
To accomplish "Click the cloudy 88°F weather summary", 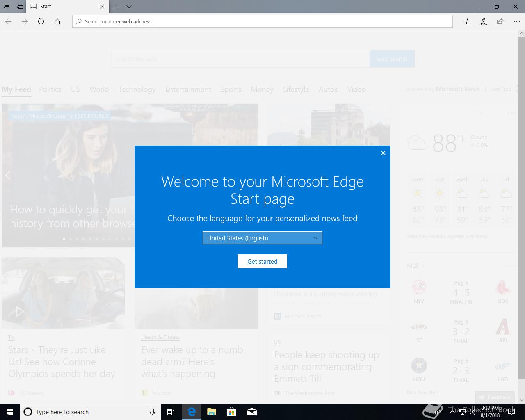I will tap(447, 143).
